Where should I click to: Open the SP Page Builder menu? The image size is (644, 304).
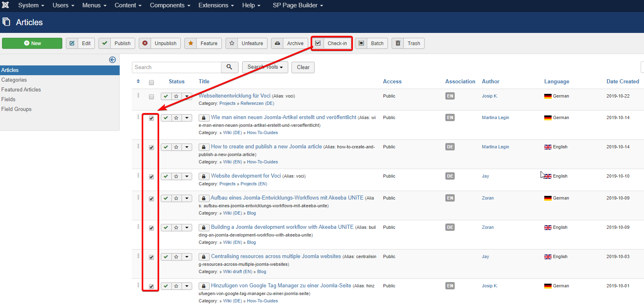pyautogui.click(x=298, y=5)
